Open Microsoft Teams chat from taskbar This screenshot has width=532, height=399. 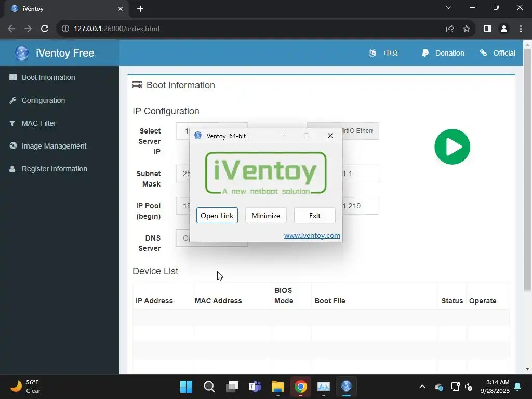[x=255, y=387]
